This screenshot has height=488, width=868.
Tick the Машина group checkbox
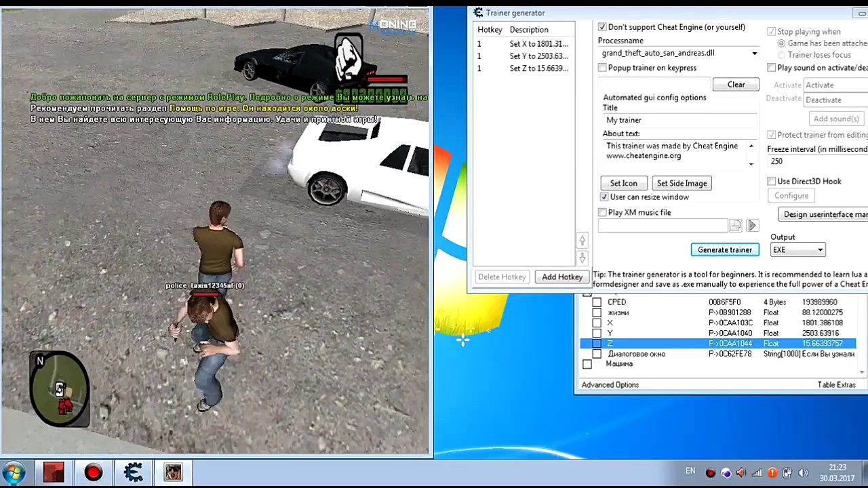tap(587, 364)
